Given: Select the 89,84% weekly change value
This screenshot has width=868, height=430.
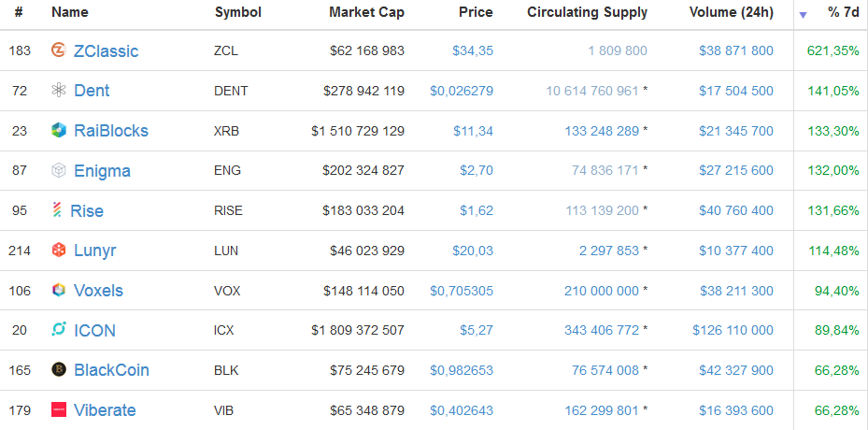Looking at the screenshot, I should point(836,330).
